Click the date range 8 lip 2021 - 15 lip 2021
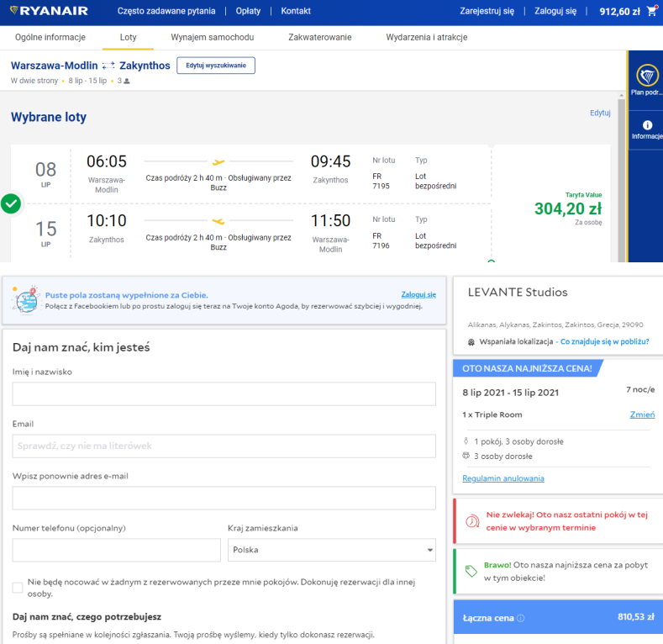663x644 pixels. 510,393
